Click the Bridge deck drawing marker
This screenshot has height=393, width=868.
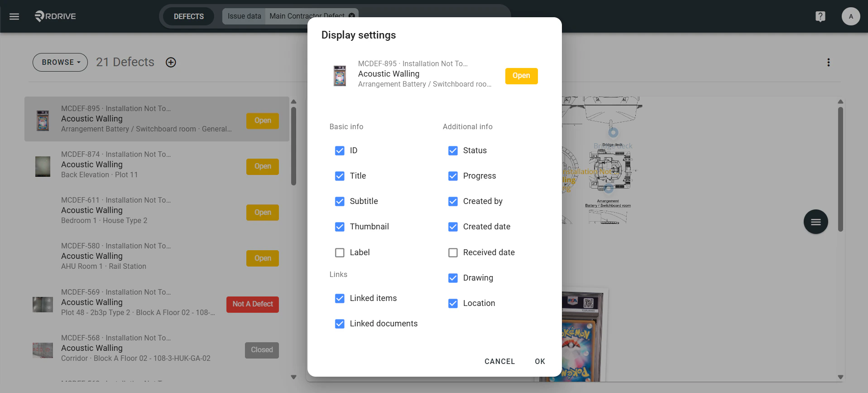613,132
